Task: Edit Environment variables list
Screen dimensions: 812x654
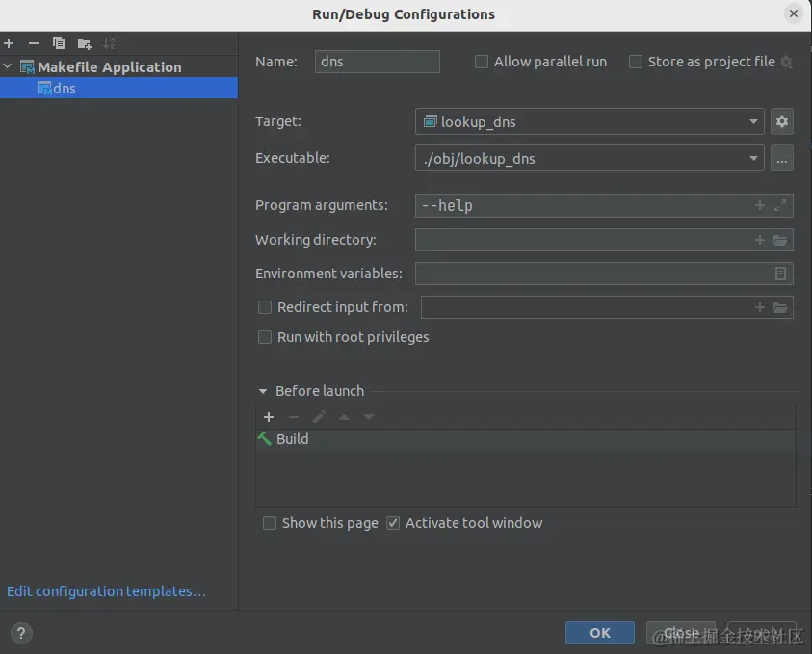Action: (x=781, y=274)
